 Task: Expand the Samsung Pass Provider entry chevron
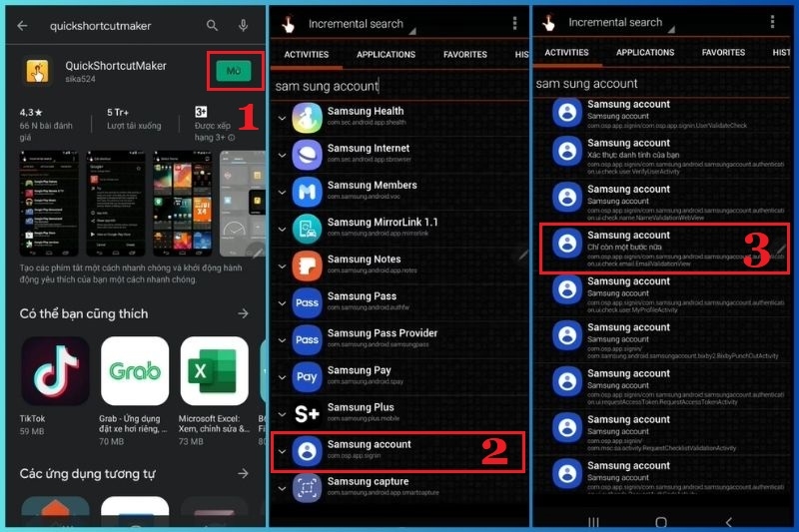pyautogui.click(x=282, y=340)
